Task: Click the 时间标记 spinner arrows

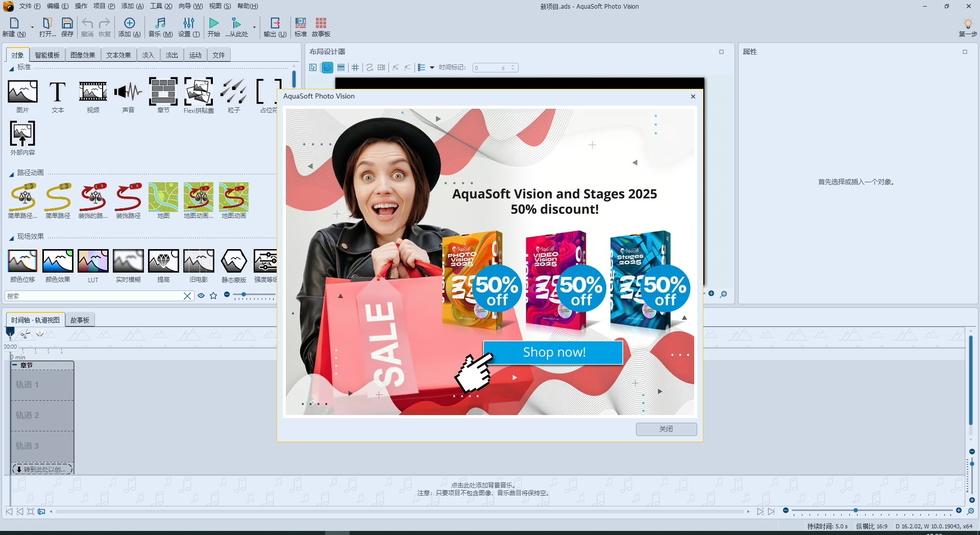Action: pos(513,67)
